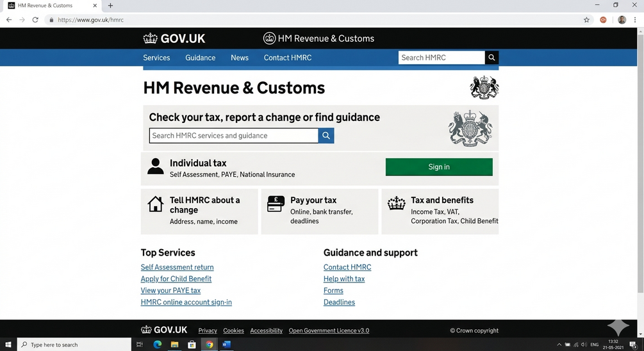
Task: Open Tax and benefits heading
Action: tap(442, 200)
